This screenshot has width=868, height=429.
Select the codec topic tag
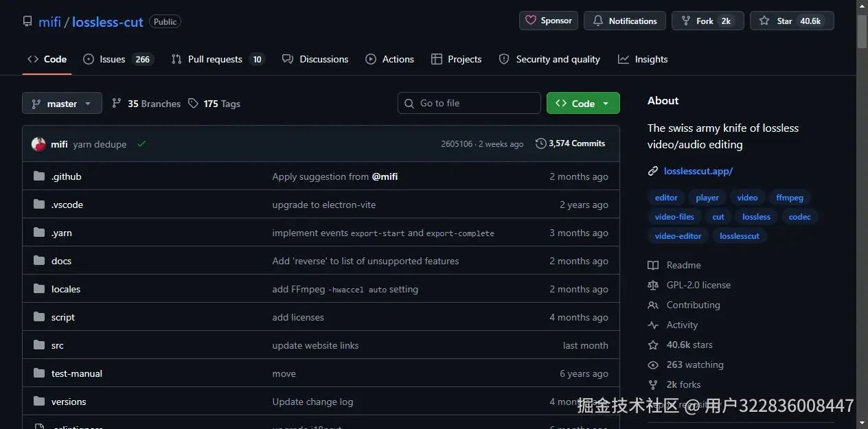(799, 217)
